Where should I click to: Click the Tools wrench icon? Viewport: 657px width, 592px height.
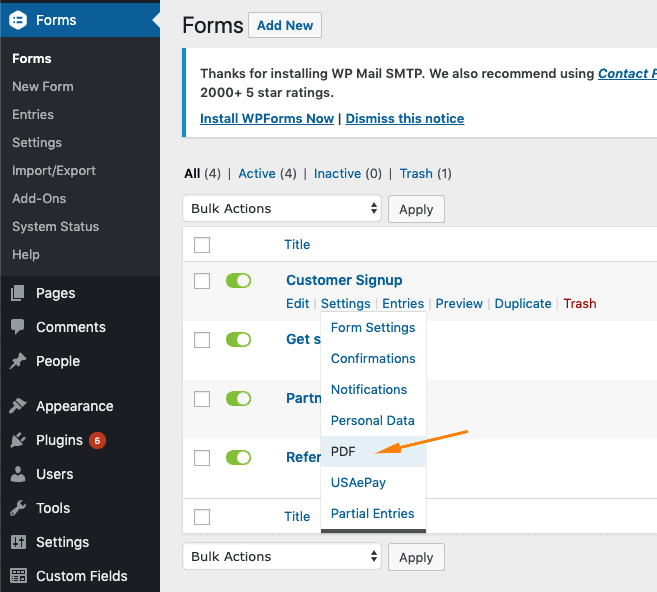tap(18, 508)
